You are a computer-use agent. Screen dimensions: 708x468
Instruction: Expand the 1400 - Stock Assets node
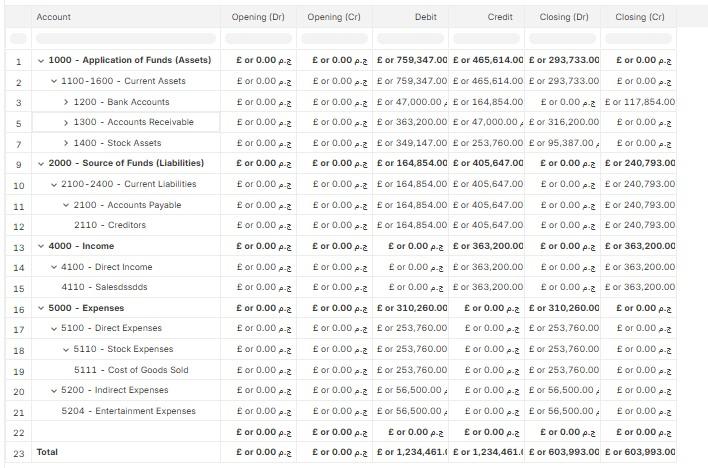coord(66,143)
